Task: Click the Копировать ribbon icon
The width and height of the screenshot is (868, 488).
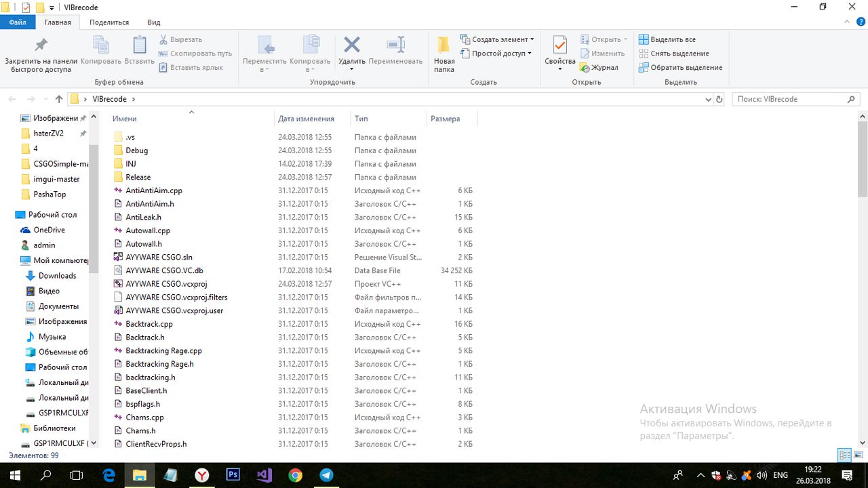Action: (101, 45)
